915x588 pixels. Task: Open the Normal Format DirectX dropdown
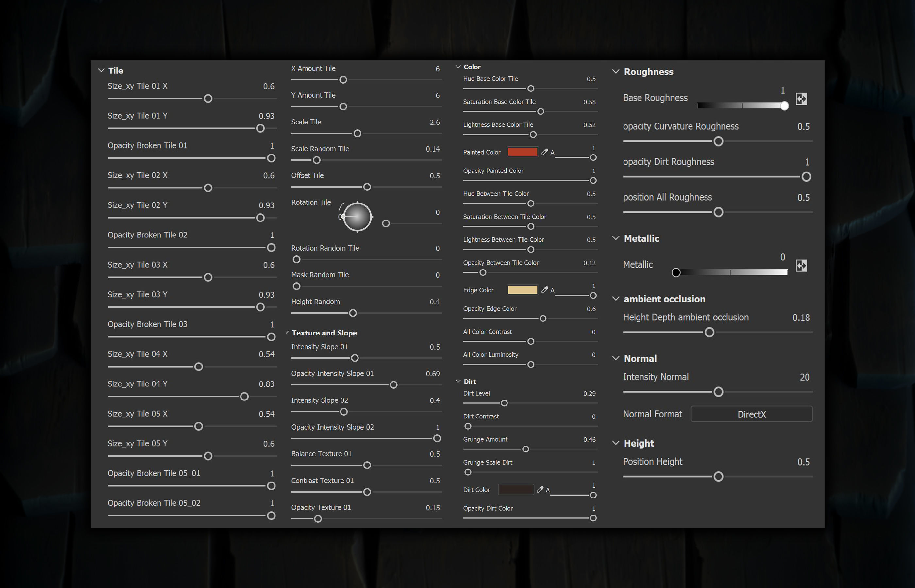(751, 414)
